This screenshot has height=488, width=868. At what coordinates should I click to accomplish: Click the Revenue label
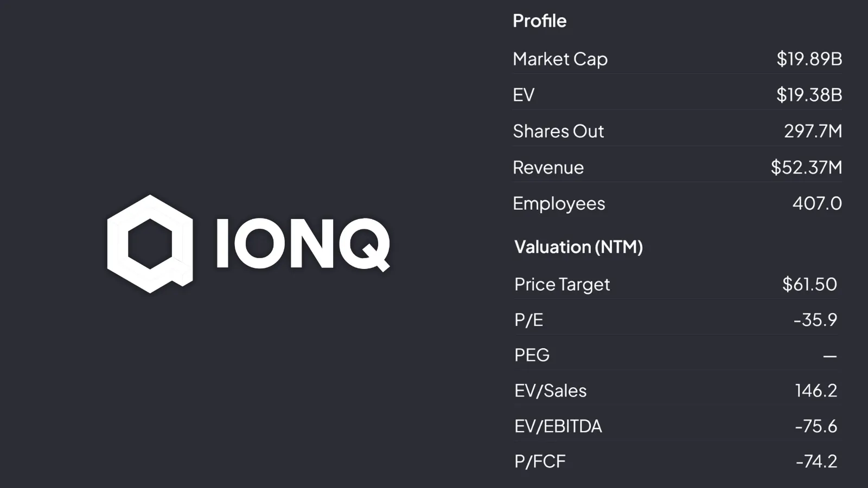[x=548, y=168]
